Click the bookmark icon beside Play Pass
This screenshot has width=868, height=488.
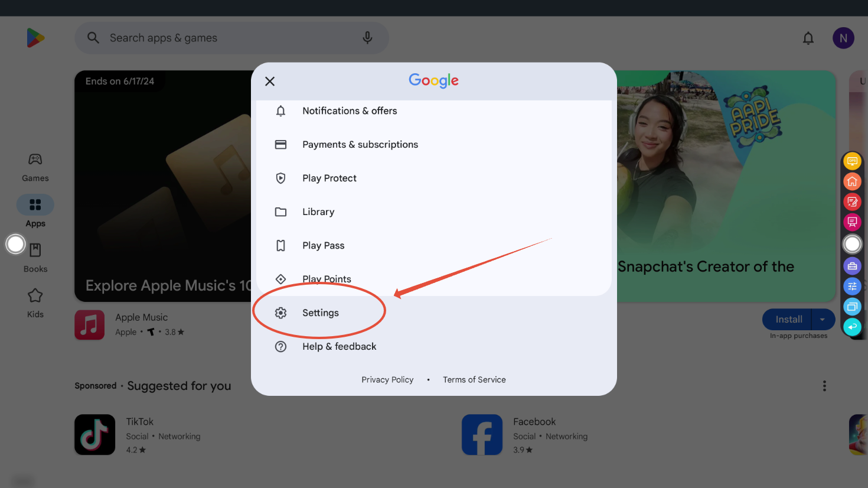(281, 246)
